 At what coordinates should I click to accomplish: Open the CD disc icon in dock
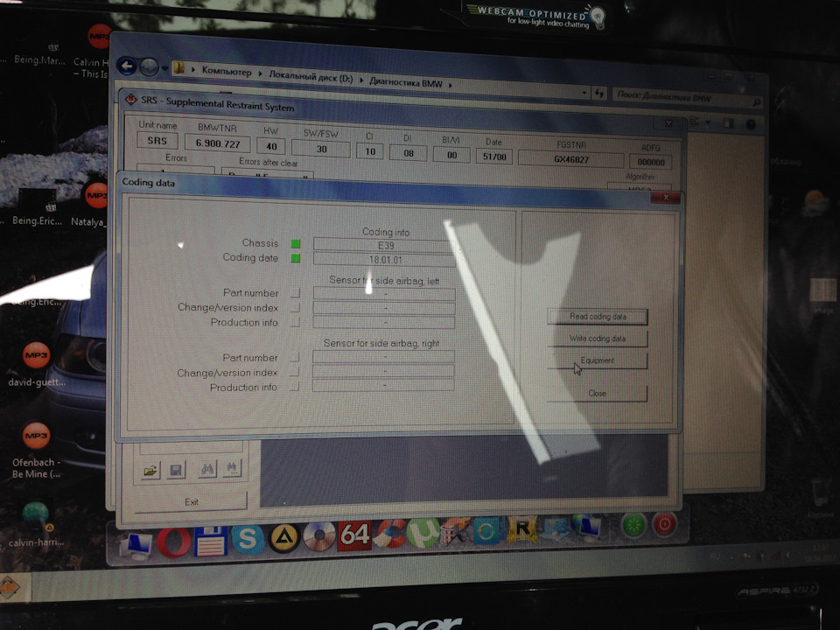[x=319, y=536]
